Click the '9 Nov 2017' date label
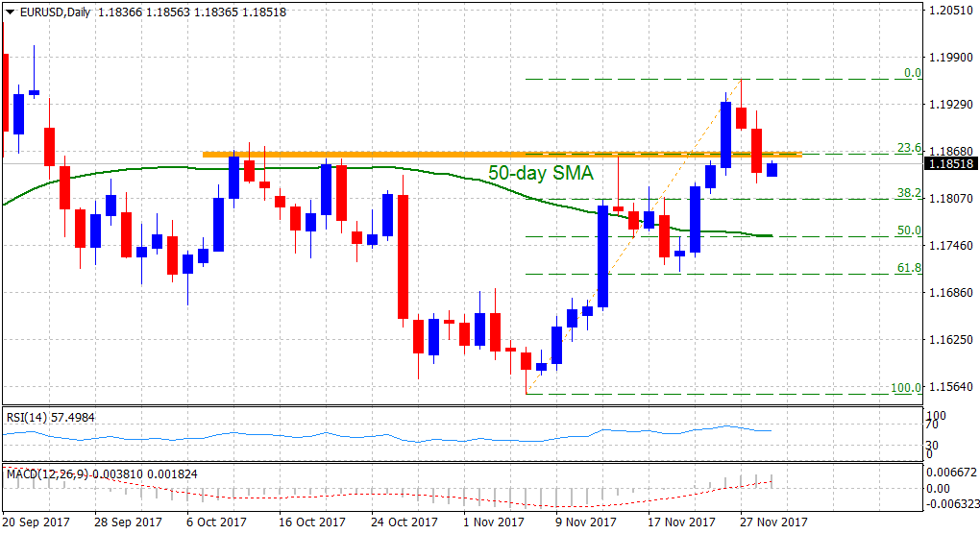This screenshot has width=980, height=534. [x=585, y=522]
